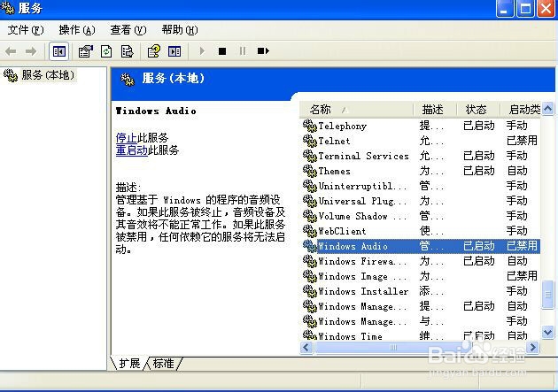Open the 文件(F) menu
This screenshot has width=558, height=392.
click(x=26, y=30)
